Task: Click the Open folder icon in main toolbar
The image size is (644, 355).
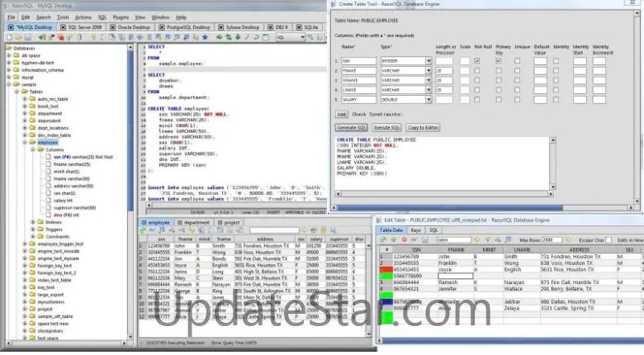Action: 18,37
